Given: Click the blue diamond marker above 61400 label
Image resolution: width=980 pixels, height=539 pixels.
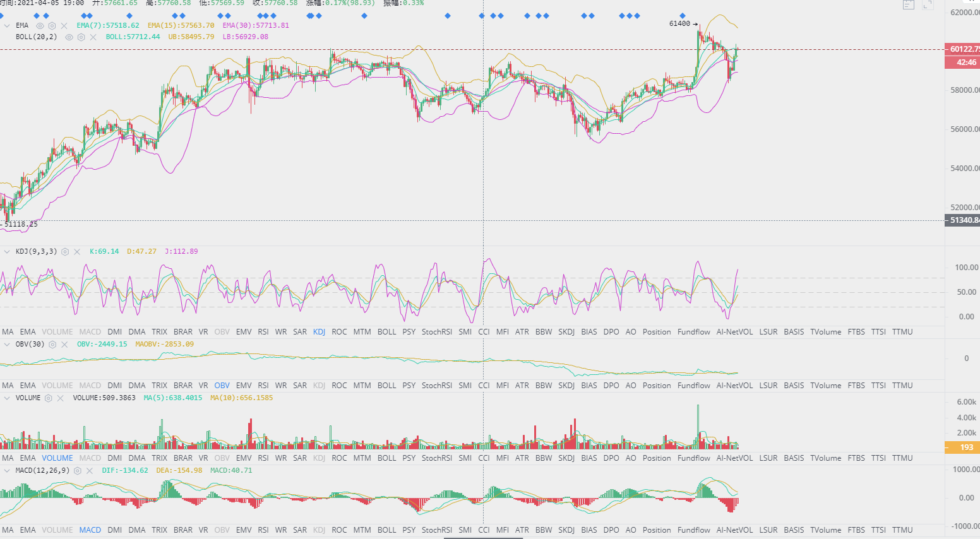Looking at the screenshot, I should coord(683,16).
